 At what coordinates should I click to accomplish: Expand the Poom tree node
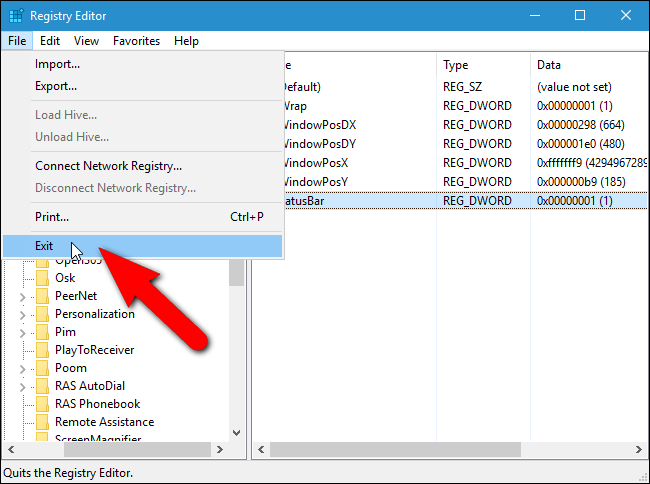(x=22, y=369)
